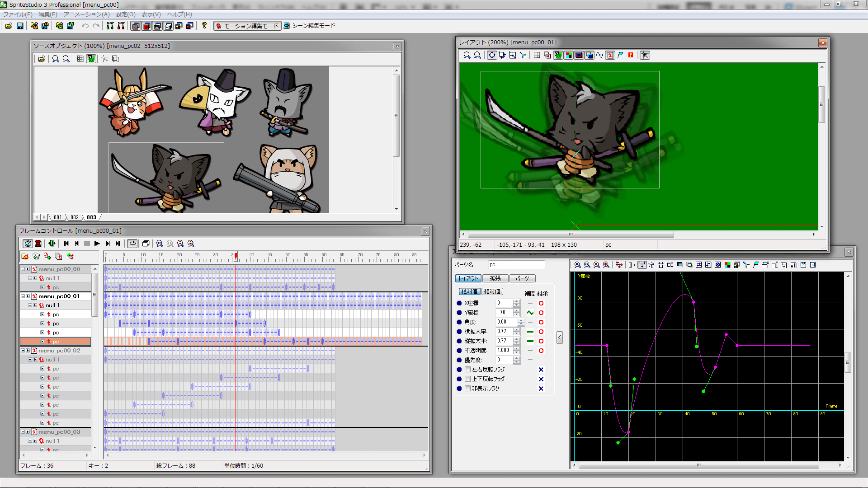This screenshot has width=868, height=488.
Task: Click the recycle bin icon above the part tree
Action: (36, 256)
